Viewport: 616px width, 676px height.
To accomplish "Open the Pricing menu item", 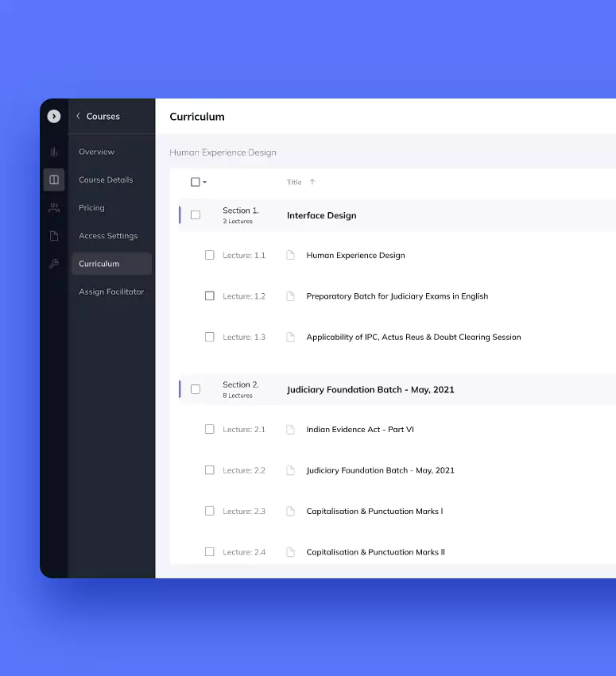I will pyautogui.click(x=91, y=208).
